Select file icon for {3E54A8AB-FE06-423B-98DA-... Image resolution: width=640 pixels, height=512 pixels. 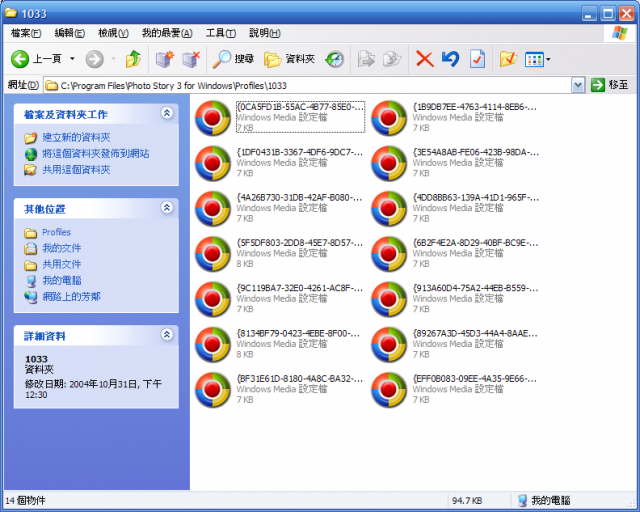pyautogui.click(x=389, y=163)
